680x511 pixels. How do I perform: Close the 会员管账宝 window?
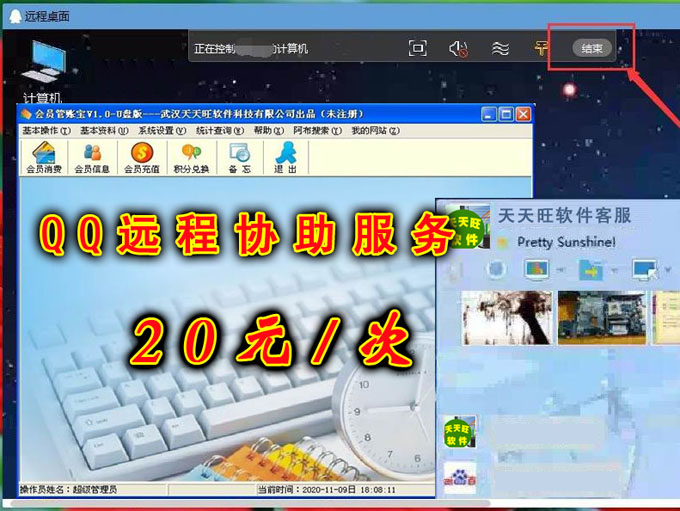[523, 115]
